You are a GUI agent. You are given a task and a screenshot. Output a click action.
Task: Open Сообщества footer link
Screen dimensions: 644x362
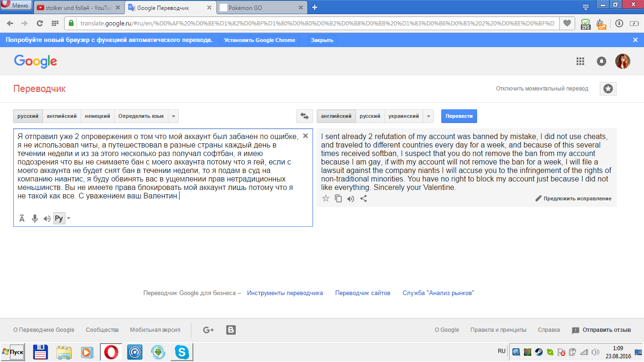102,330
